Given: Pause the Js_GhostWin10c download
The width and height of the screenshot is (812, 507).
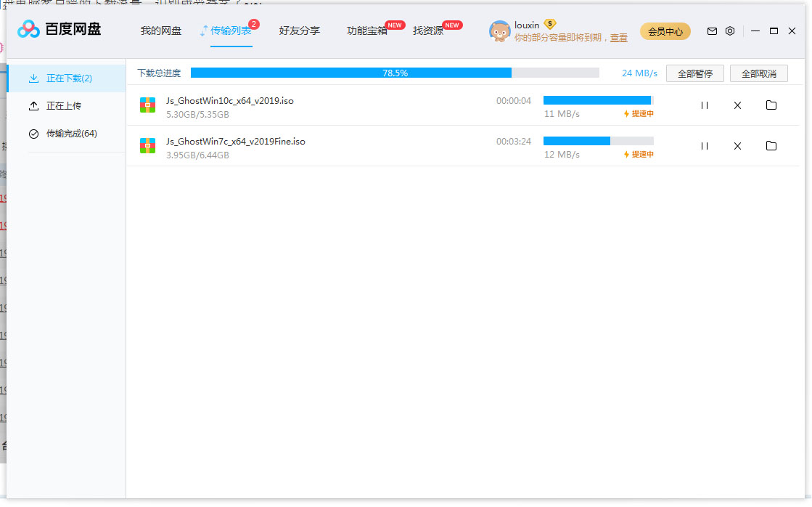Looking at the screenshot, I should (x=705, y=105).
